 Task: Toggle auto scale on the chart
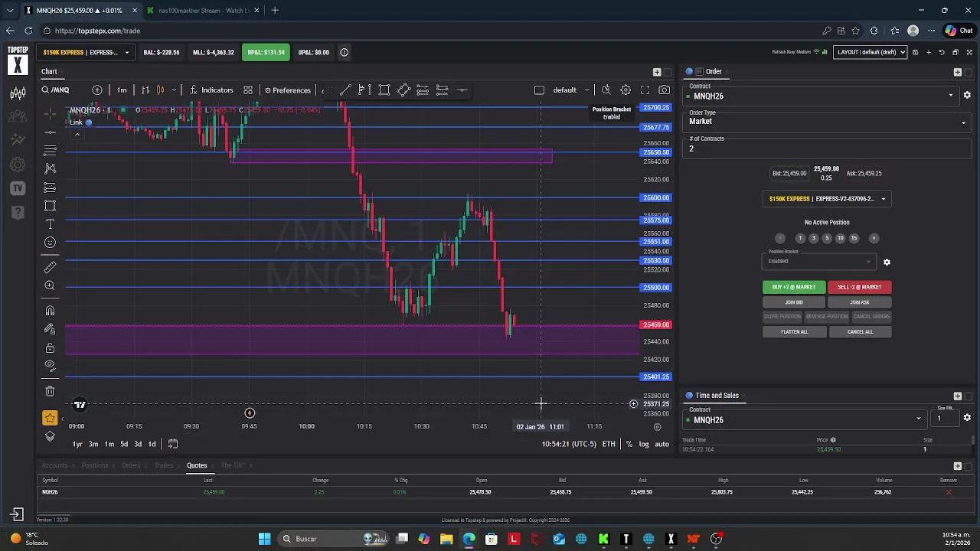[x=662, y=444]
